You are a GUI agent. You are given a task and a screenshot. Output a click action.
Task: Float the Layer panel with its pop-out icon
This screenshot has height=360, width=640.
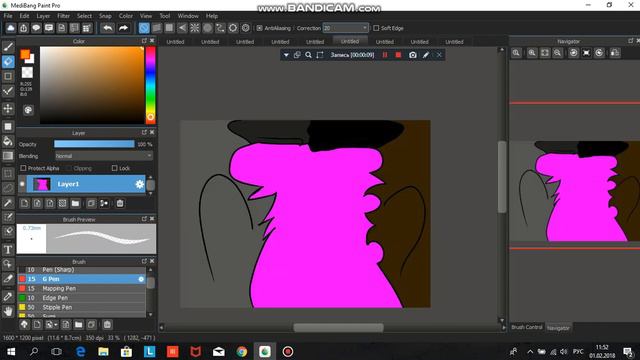144,132
